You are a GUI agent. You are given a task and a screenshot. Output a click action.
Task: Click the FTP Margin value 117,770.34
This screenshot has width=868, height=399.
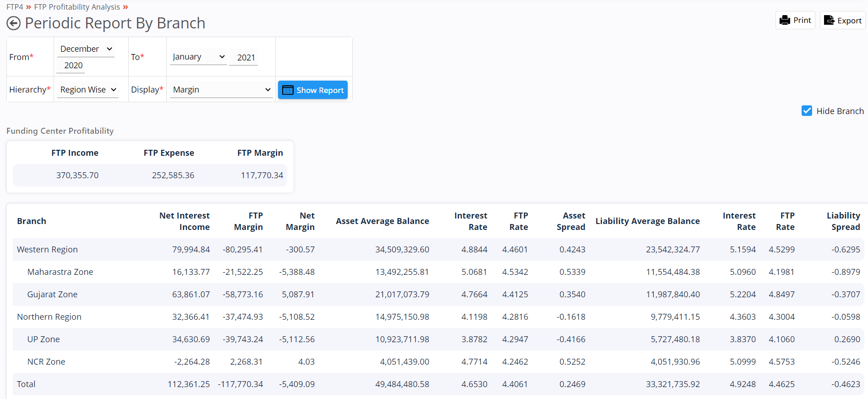(262, 175)
